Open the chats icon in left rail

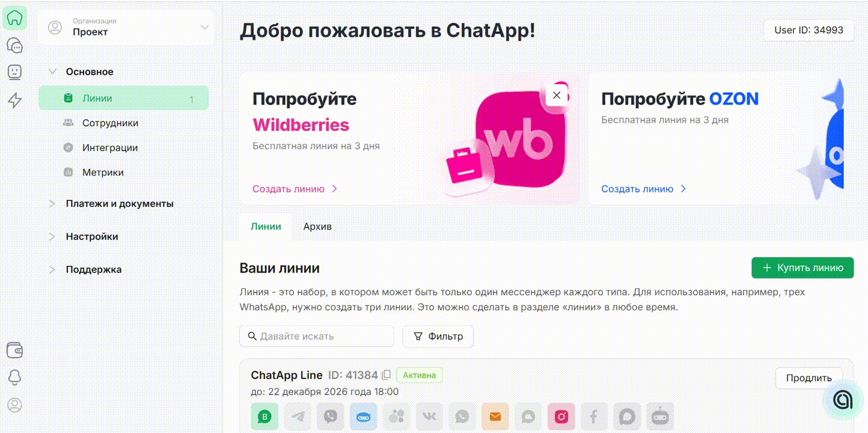tap(14, 45)
